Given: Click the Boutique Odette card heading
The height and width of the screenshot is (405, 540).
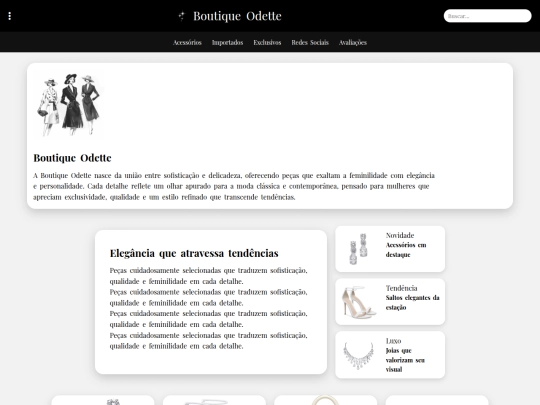Looking at the screenshot, I should 72,158.
